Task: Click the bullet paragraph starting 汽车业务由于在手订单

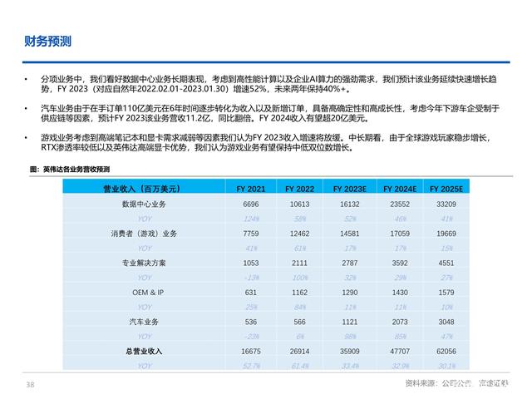Action: [x=270, y=113]
